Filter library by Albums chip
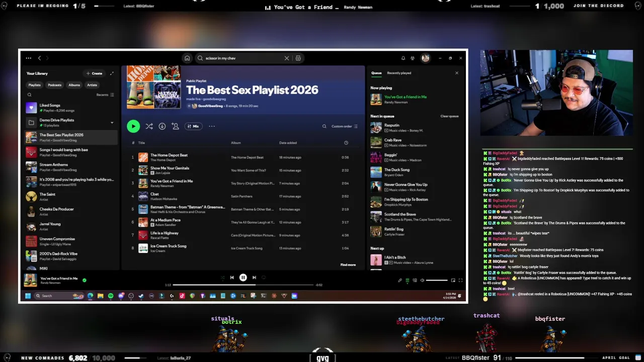This screenshot has width=644, height=362. 74,85
